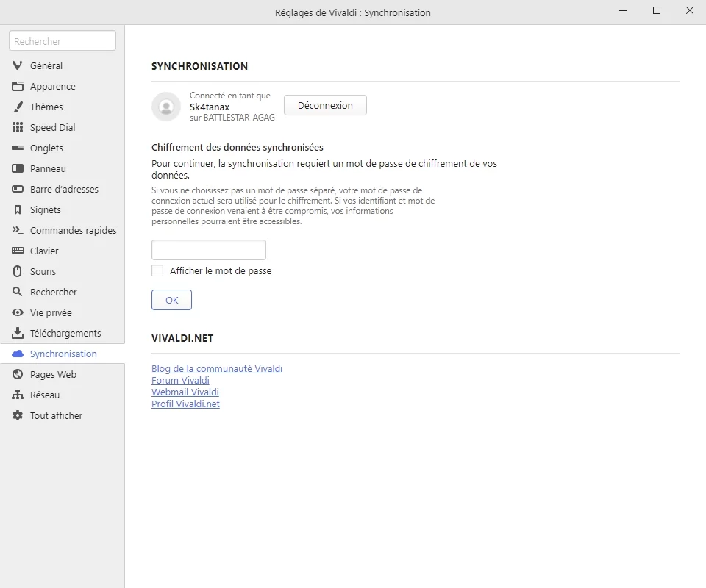Click the Apparence window icon
The height and width of the screenshot is (588, 706).
[x=17, y=87]
